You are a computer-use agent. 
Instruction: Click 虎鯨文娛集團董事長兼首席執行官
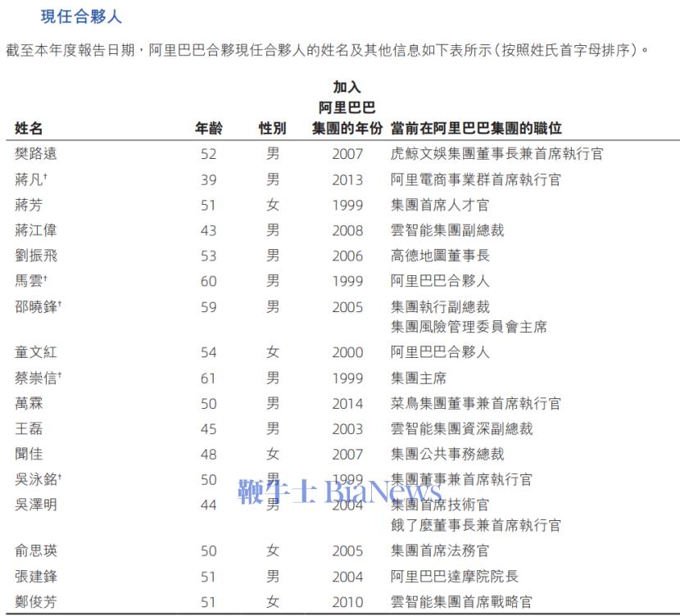[497, 153]
